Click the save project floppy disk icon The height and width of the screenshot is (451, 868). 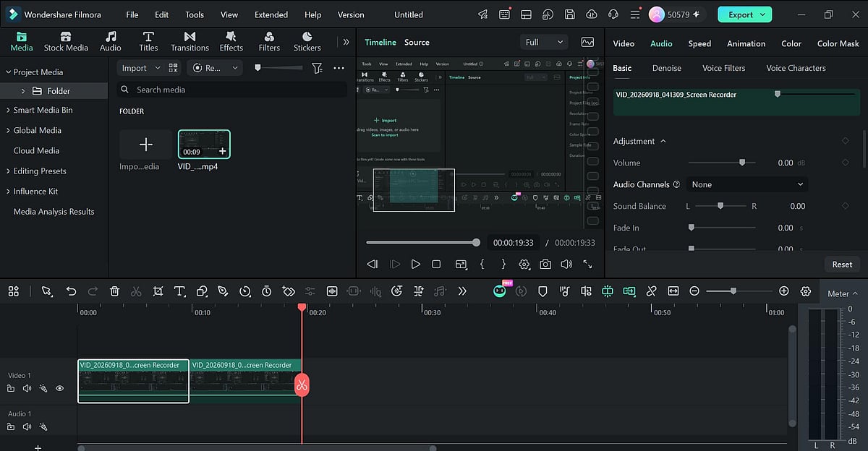click(570, 14)
